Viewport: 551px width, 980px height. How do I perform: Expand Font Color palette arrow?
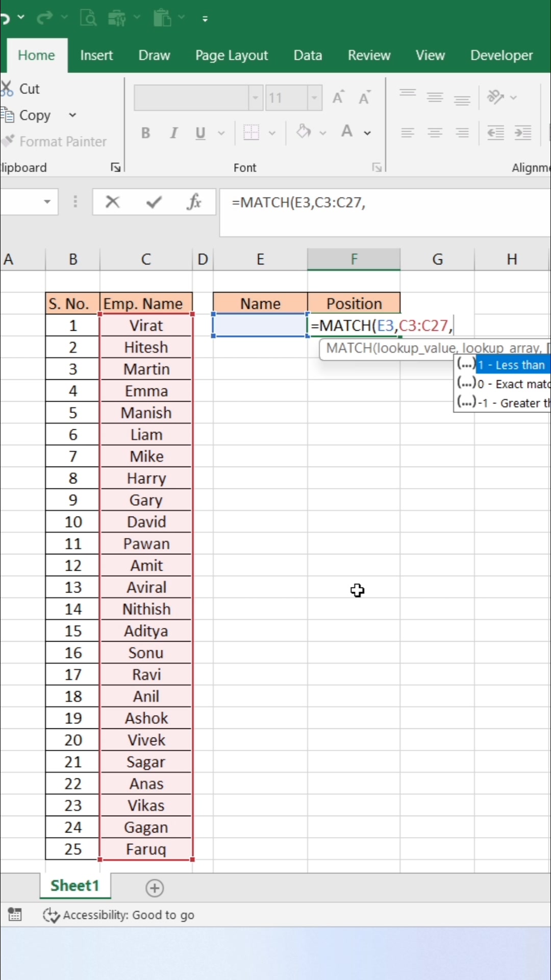click(x=367, y=133)
